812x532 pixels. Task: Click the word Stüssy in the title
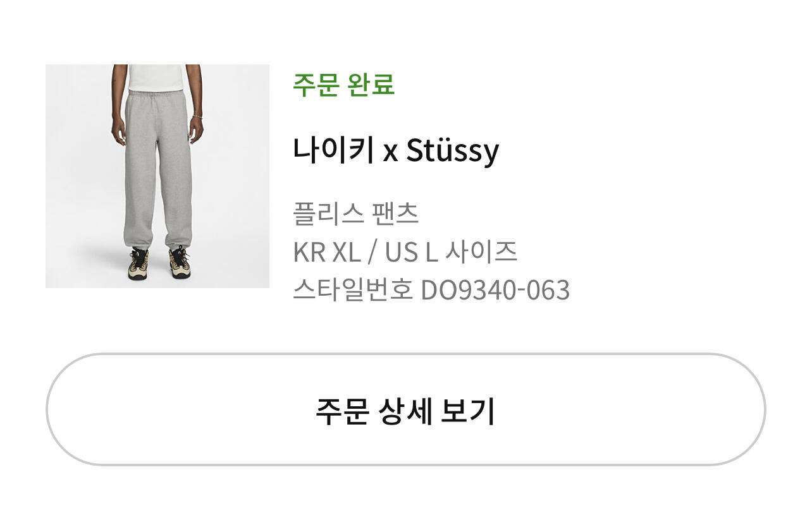click(452, 150)
